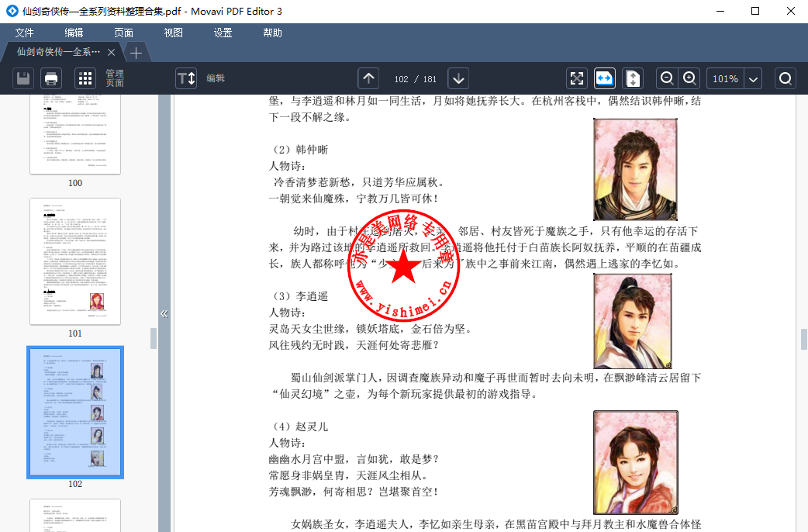Minimize the Movavi PDF Editor window
The width and height of the screenshot is (808, 532).
(x=720, y=11)
